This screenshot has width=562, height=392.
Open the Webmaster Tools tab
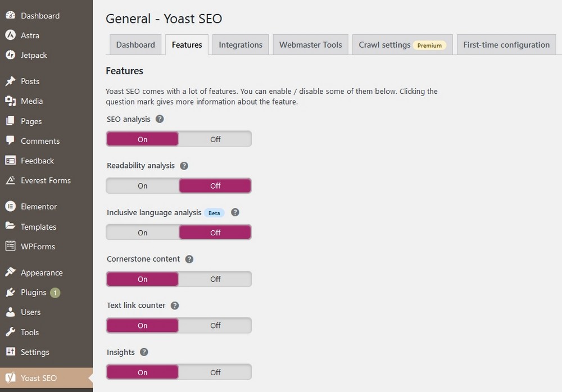pyautogui.click(x=310, y=45)
